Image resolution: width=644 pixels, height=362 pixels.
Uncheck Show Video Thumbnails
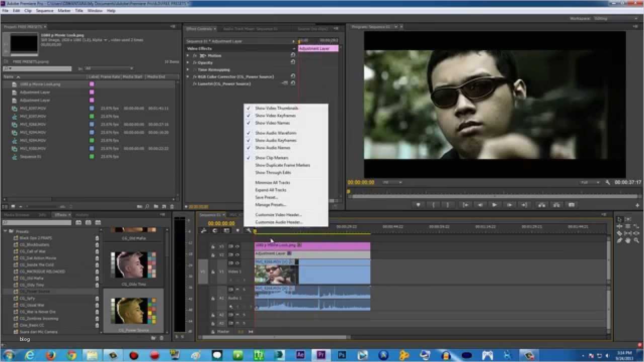pos(276,108)
